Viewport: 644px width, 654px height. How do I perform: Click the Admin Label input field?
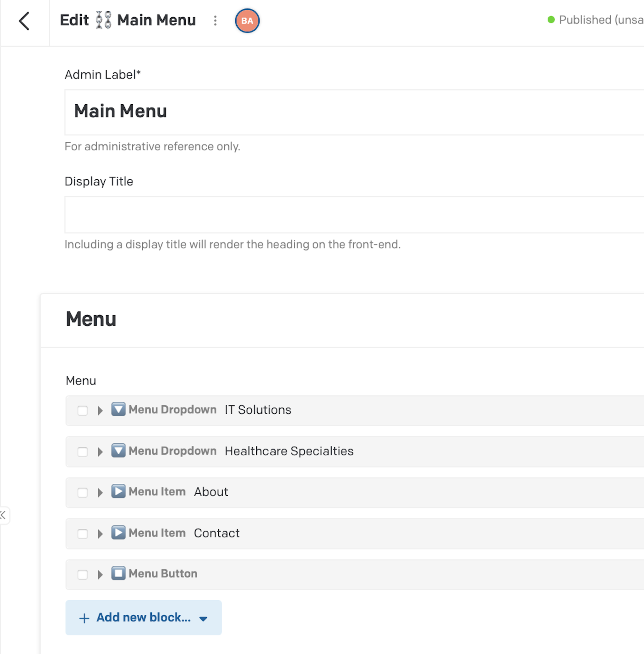[354, 112]
